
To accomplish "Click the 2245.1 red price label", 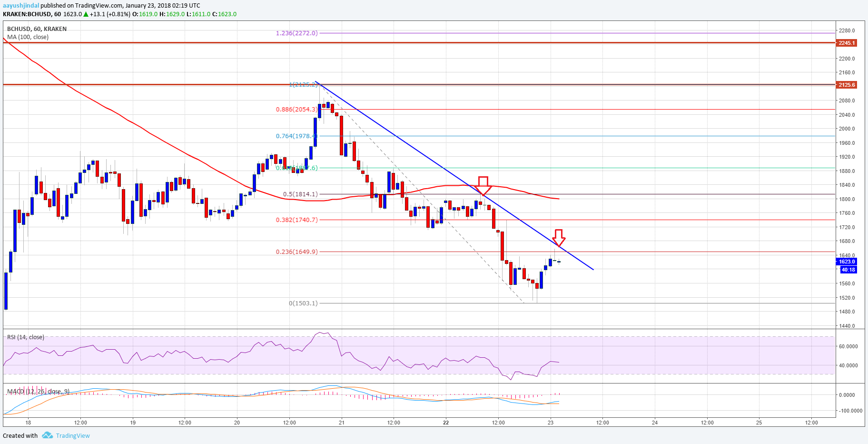I will [x=847, y=43].
